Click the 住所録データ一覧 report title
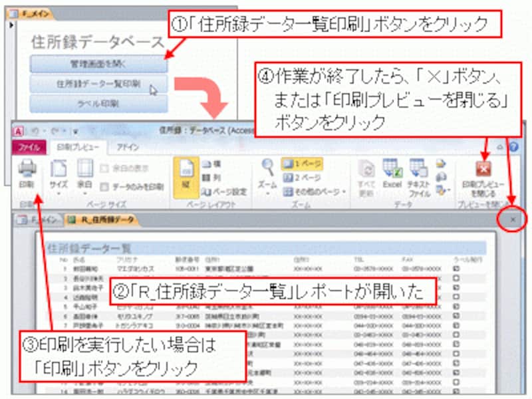Viewport: 532px width, 399px height. click(88, 249)
